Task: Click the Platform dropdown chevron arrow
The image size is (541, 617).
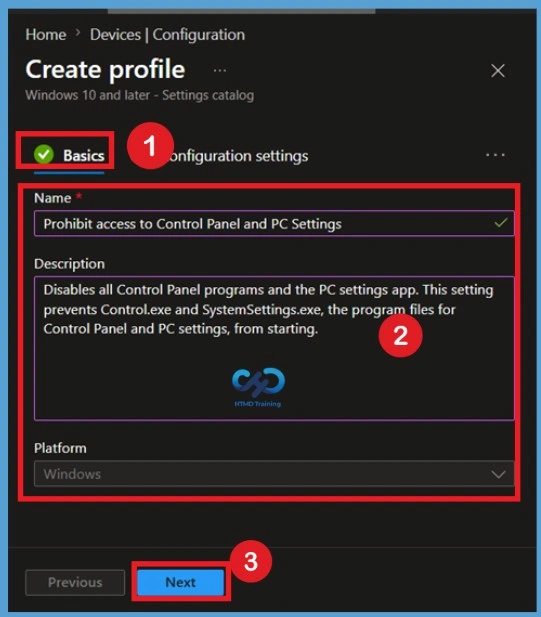Action: pyautogui.click(x=498, y=474)
